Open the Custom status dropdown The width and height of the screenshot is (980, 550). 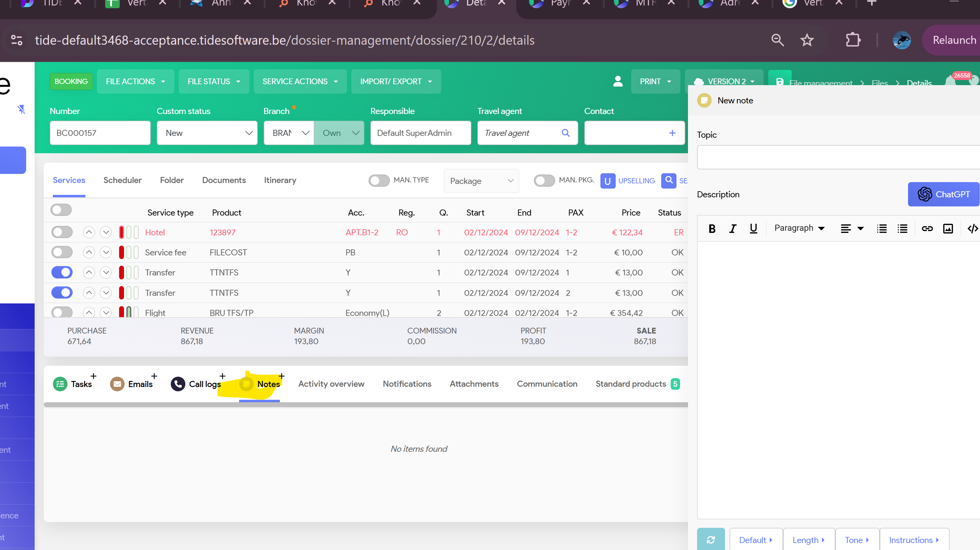[207, 133]
